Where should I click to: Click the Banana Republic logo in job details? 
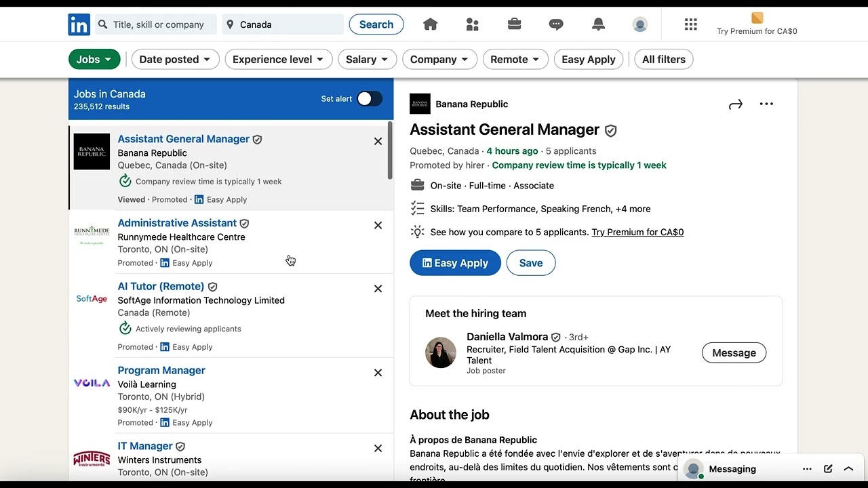coord(420,104)
